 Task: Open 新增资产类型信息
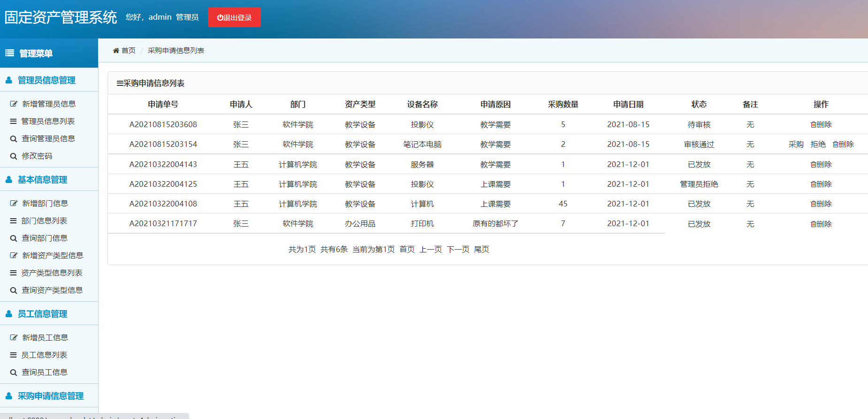[53, 255]
